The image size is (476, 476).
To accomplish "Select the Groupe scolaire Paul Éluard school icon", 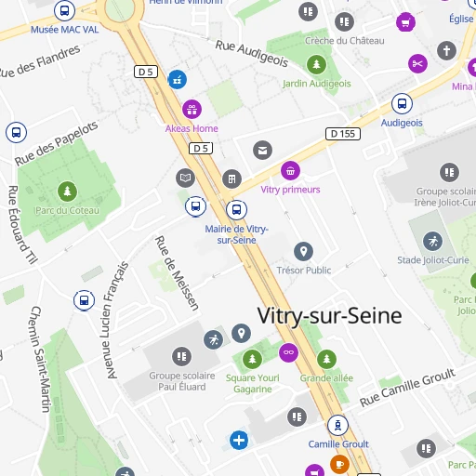I will click(181, 356).
